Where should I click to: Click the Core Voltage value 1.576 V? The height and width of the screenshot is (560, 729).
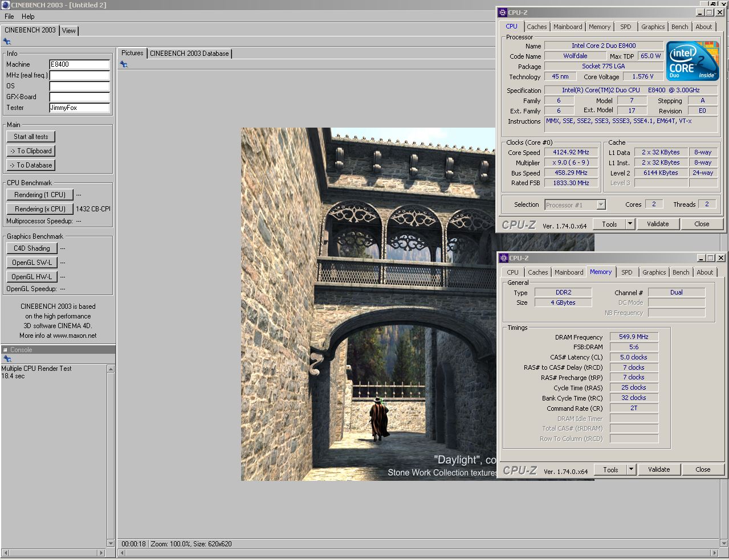[643, 76]
